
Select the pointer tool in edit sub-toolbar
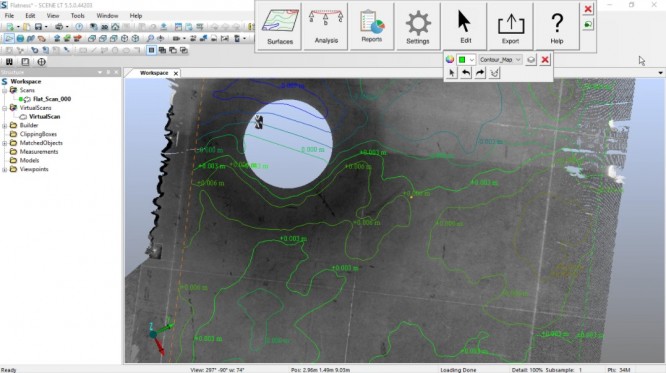(452, 73)
